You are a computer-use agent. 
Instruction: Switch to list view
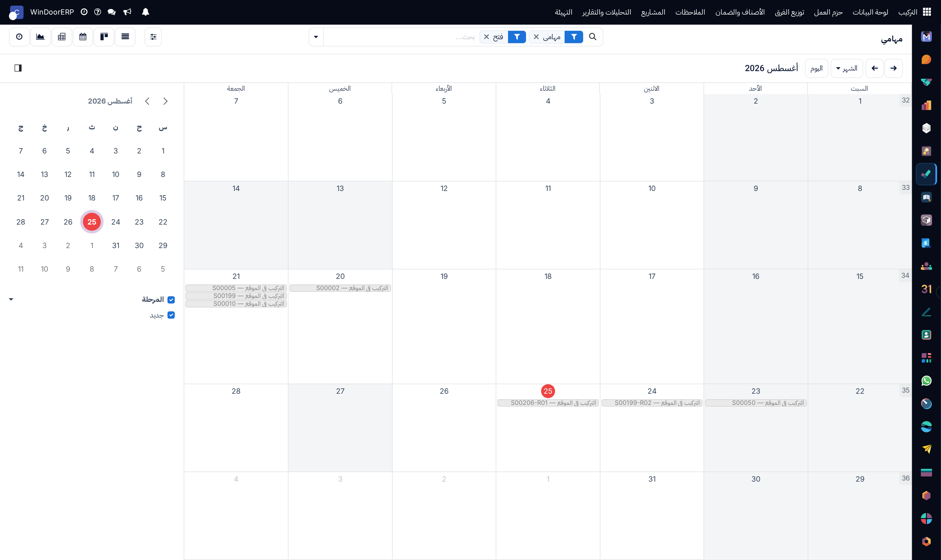coord(125,37)
